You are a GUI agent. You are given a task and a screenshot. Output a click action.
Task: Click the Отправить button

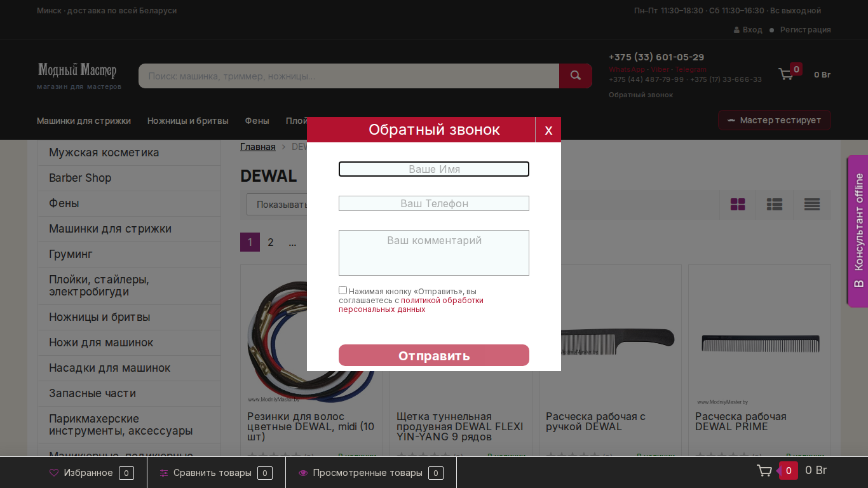[x=434, y=355]
